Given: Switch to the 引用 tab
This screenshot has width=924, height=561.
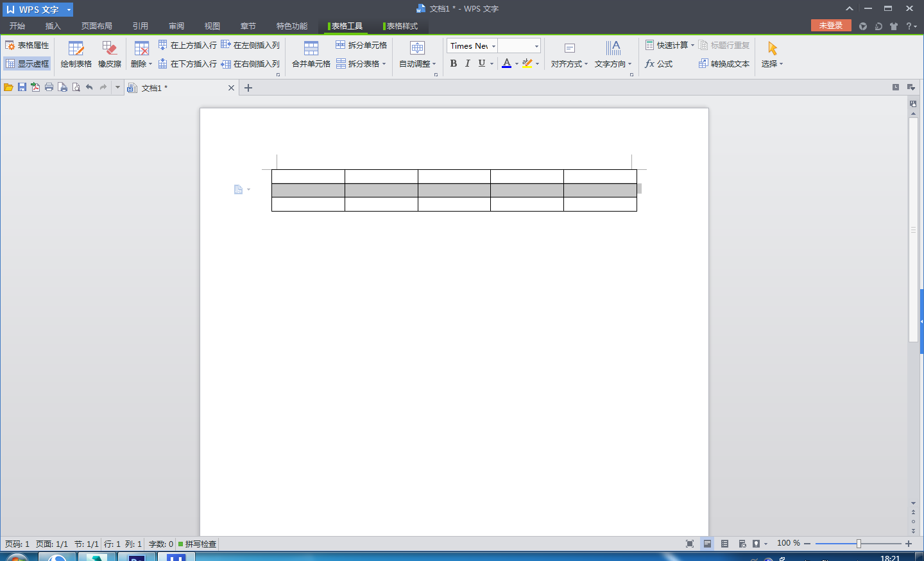Looking at the screenshot, I should pos(141,26).
